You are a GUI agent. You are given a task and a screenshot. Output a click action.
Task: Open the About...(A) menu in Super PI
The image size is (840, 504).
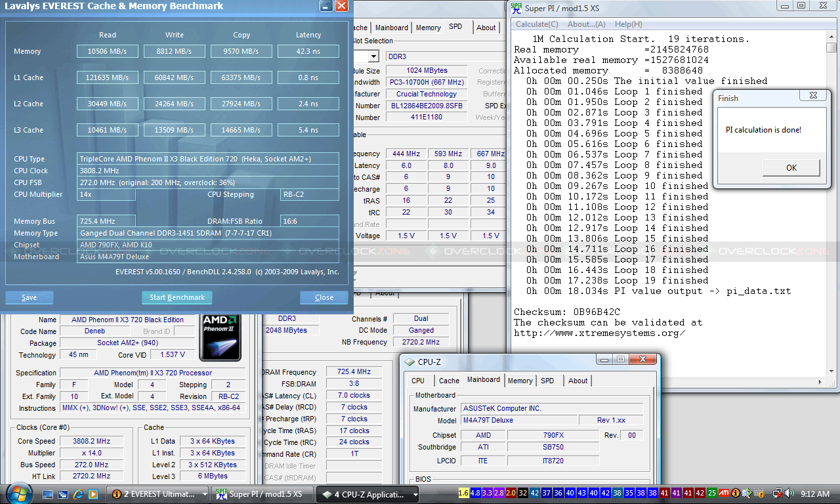pyautogui.click(x=586, y=24)
